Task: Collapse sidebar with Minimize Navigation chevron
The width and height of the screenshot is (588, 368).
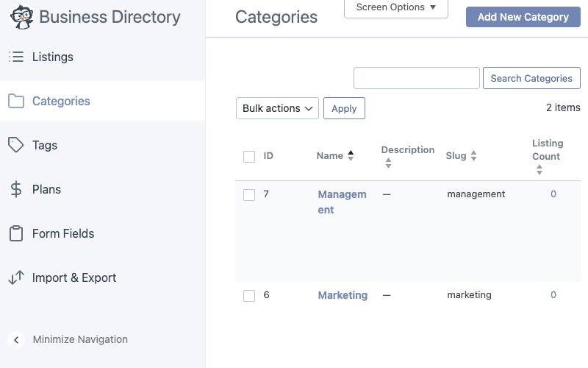Action: coord(16,340)
